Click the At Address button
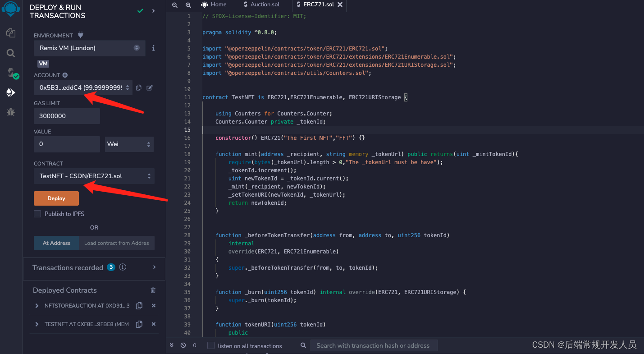This screenshot has height=354, width=644. (56, 243)
